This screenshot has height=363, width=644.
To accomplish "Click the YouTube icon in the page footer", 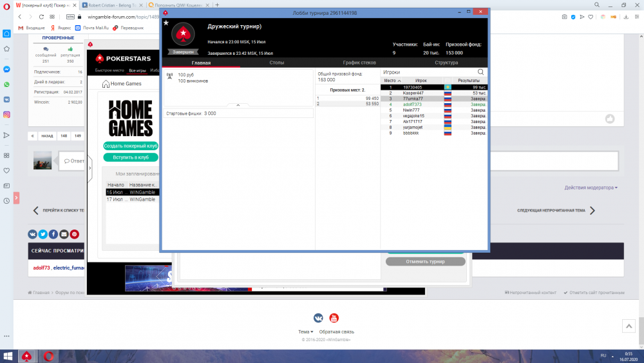I will [334, 318].
